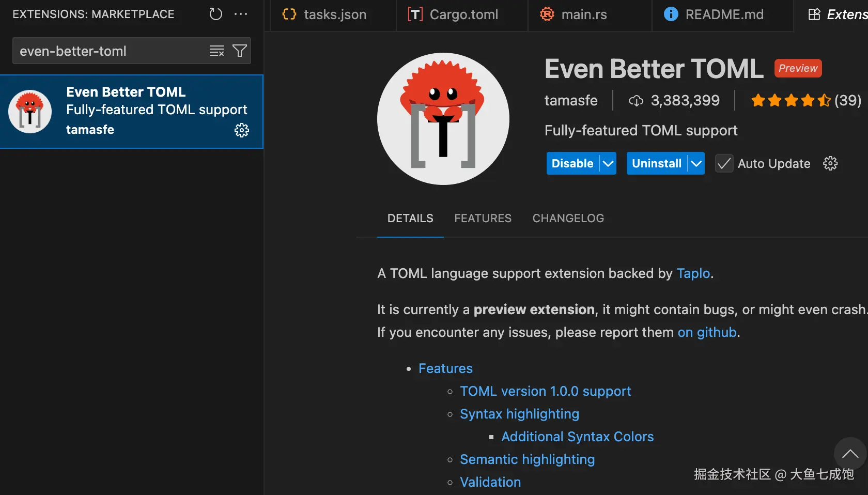Viewport: 868px width, 495px height.
Task: Click the EXTENSIONS: MARKETPLACE panel title
Action: (94, 14)
